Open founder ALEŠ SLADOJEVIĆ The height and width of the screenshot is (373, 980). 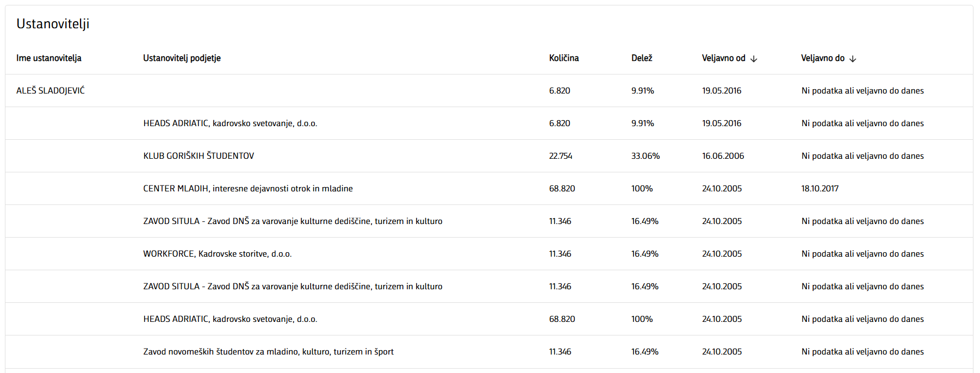pos(51,91)
